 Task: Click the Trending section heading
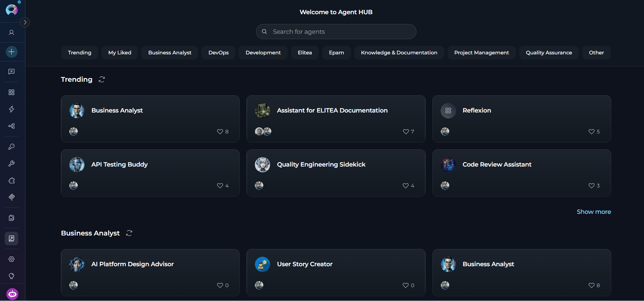pos(77,79)
